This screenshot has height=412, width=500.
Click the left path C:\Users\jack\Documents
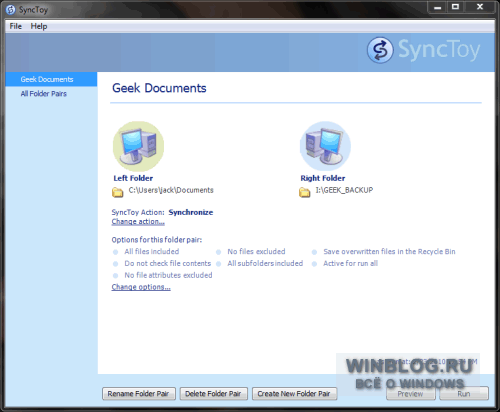coord(171,190)
